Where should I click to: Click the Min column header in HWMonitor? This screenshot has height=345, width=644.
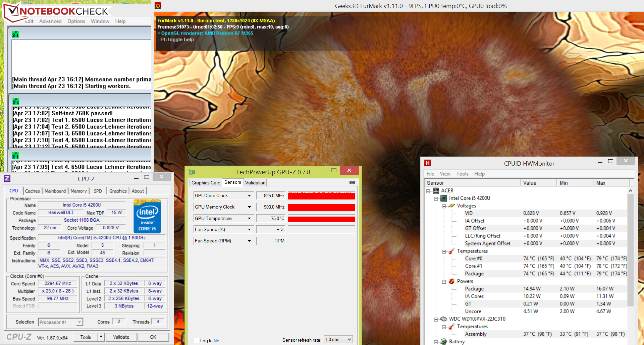coord(575,183)
